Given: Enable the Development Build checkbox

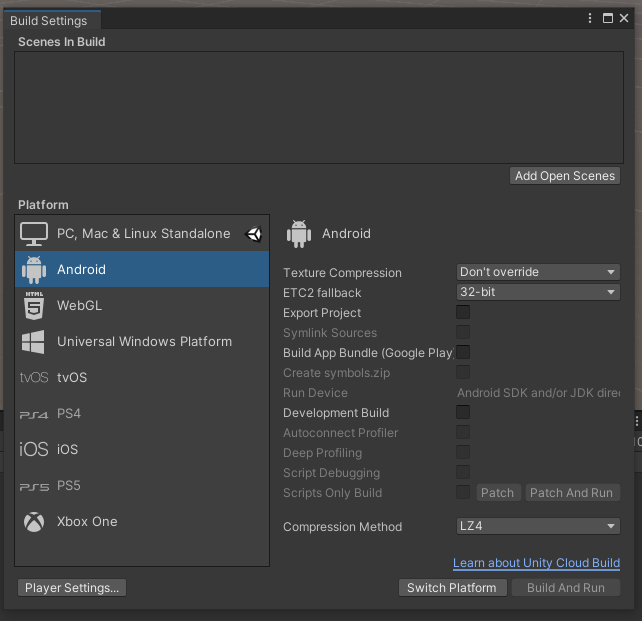Looking at the screenshot, I should click(463, 412).
